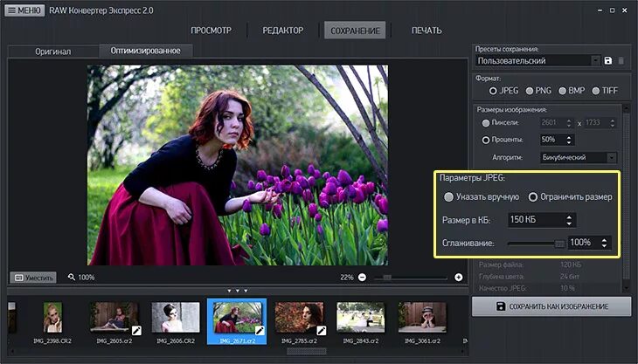This screenshot has height=364, width=638.
Task: Click edit pencil badge on IMG_2785.cr2
Action: point(322,331)
